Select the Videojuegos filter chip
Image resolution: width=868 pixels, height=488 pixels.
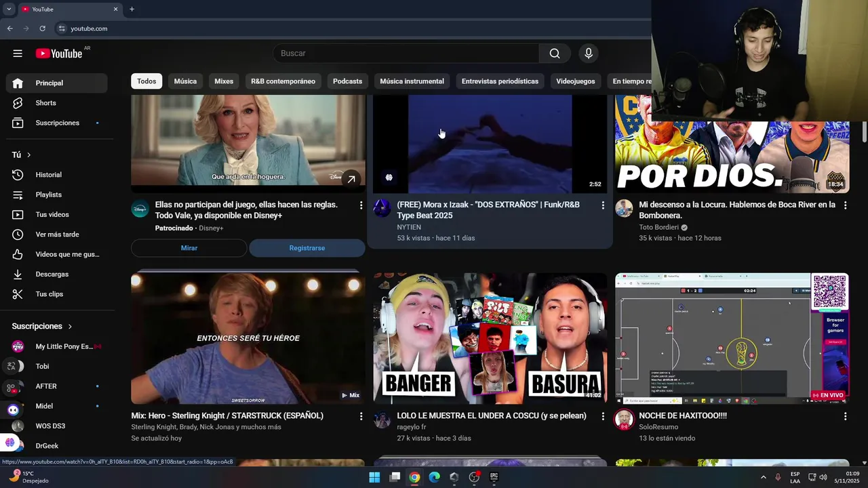576,81
